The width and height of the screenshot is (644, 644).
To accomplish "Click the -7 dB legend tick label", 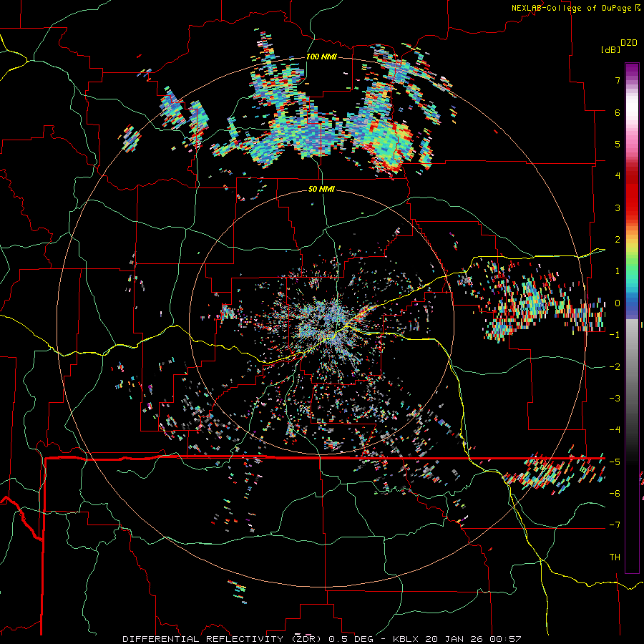I will 615,525.
